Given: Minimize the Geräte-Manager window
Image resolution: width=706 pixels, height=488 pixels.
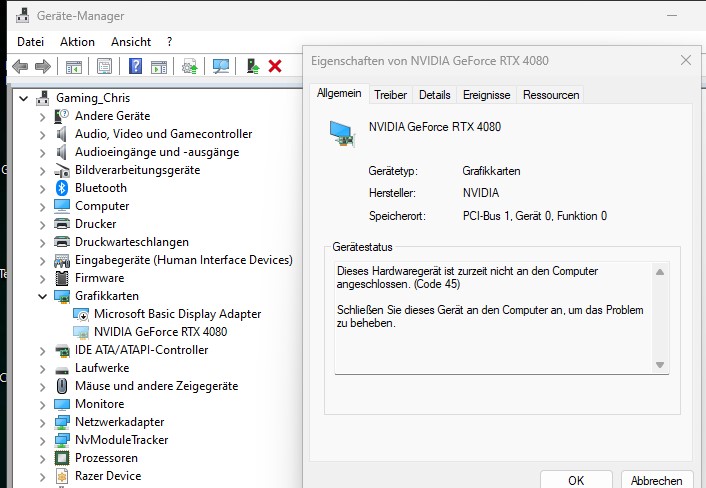Looking at the screenshot, I should (x=672, y=15).
